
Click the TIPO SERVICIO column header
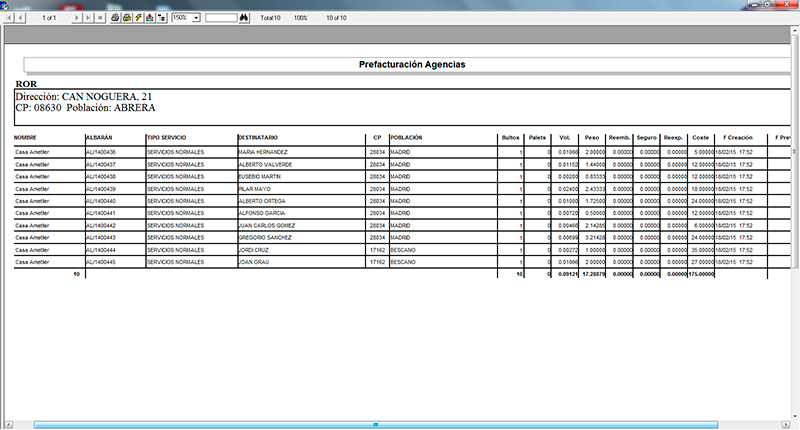pyautogui.click(x=167, y=138)
